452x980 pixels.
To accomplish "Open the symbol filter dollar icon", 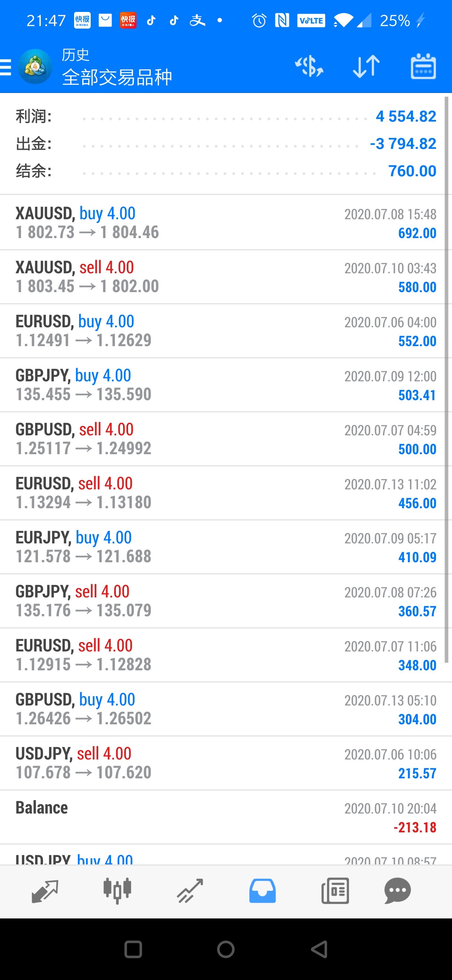I will (309, 66).
